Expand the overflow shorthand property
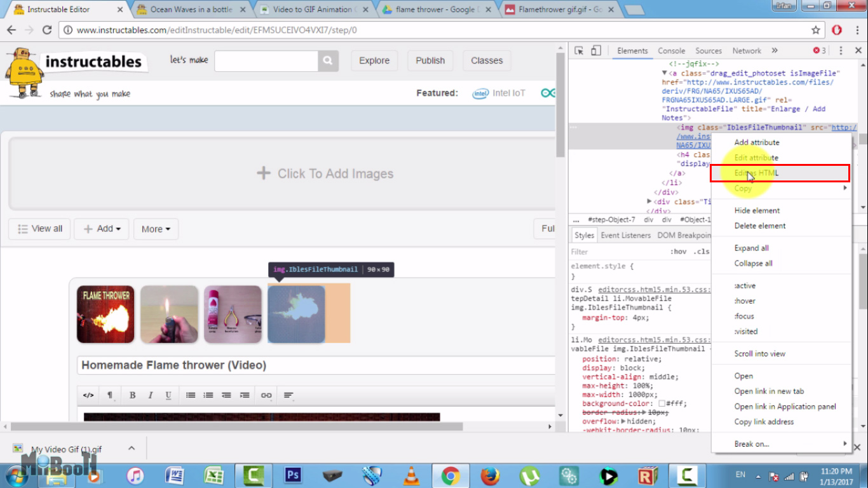This screenshot has width=868, height=488. [x=623, y=421]
